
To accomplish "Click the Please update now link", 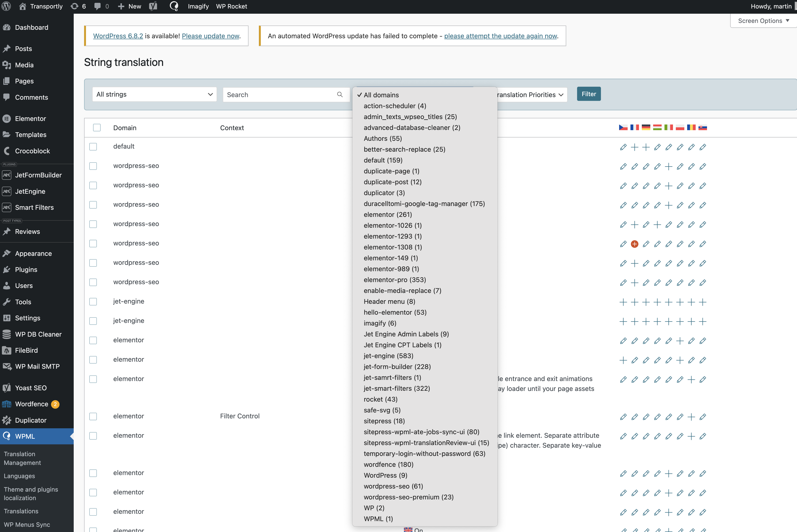I will [210, 36].
